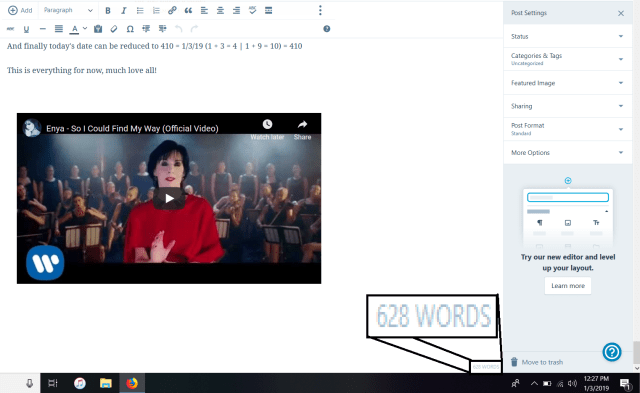Apply the text color
The height and width of the screenshot is (393, 640).
[x=74, y=29]
